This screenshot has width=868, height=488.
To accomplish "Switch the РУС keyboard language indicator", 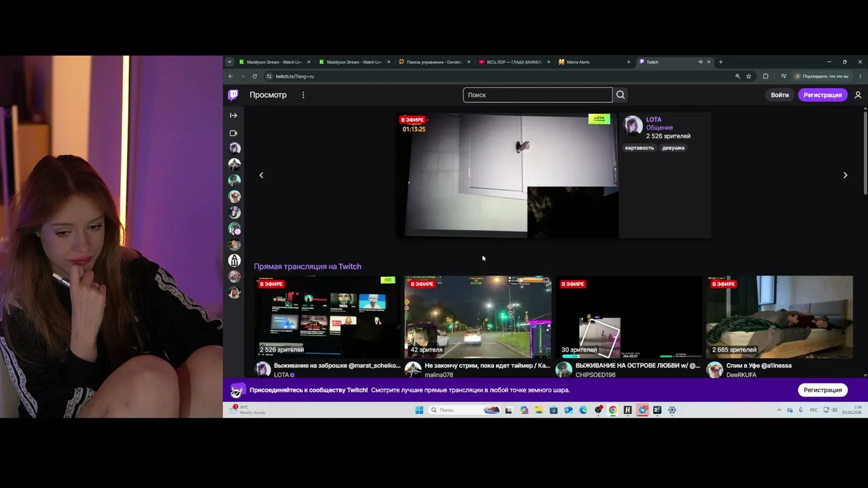I will 814,410.
